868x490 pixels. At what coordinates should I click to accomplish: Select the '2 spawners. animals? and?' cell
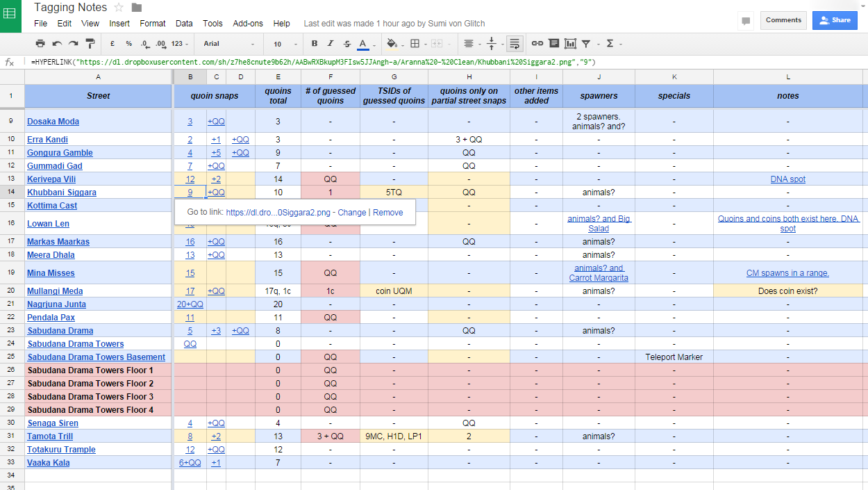click(x=598, y=121)
